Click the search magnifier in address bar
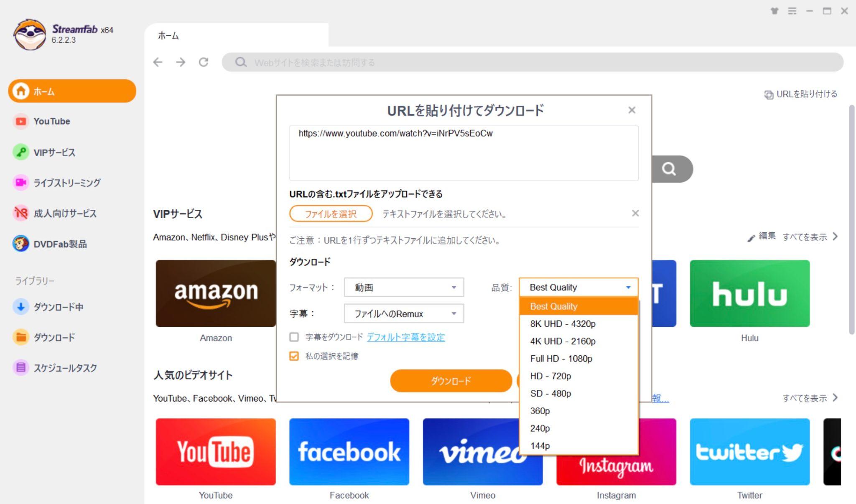The width and height of the screenshot is (856, 504). 241,62
